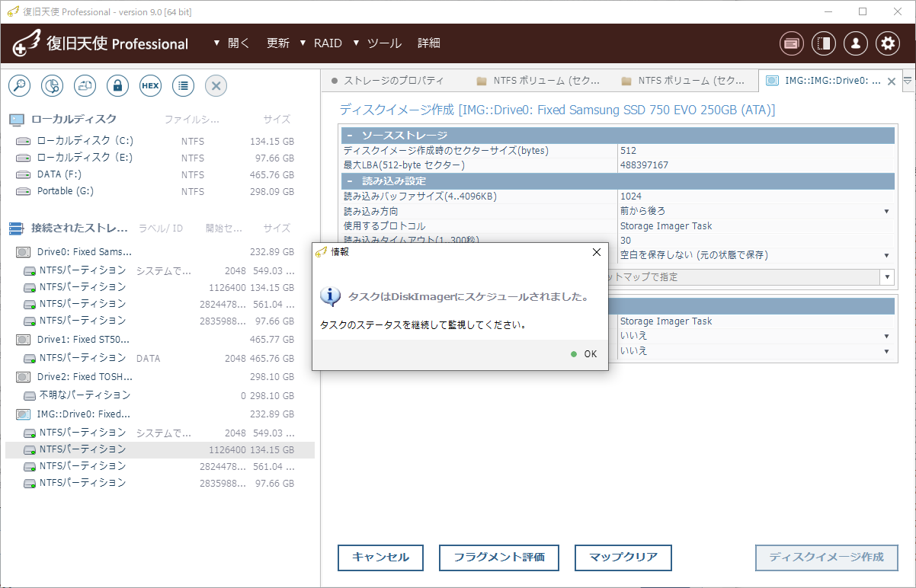Close the IMG::IMG::Drive0 tab
Image resolution: width=916 pixels, height=588 pixels.
[x=892, y=81]
